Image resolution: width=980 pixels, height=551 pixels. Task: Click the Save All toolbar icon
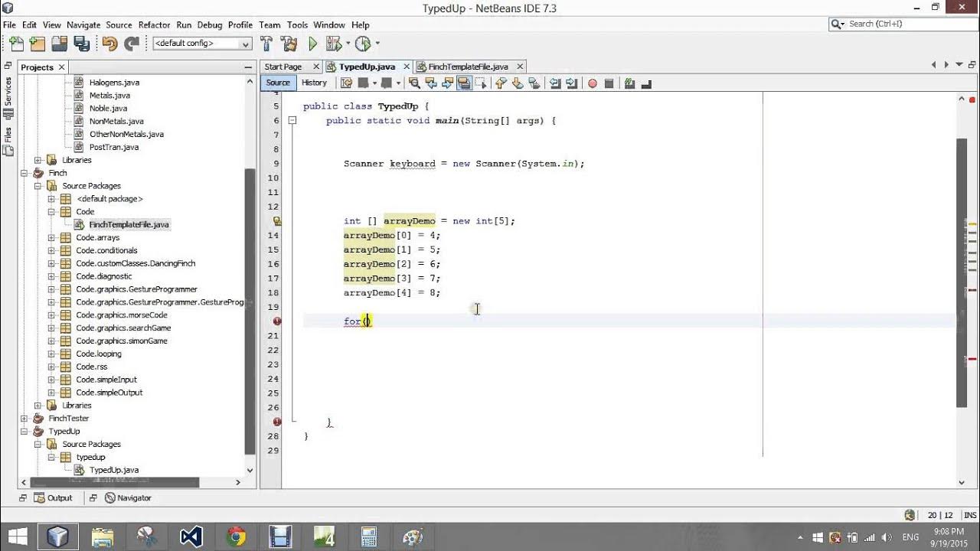point(82,44)
